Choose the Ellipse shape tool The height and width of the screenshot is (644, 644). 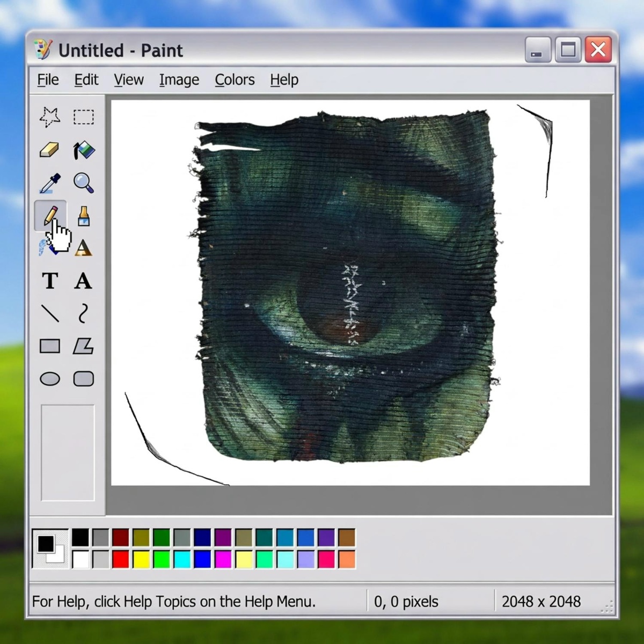50,379
